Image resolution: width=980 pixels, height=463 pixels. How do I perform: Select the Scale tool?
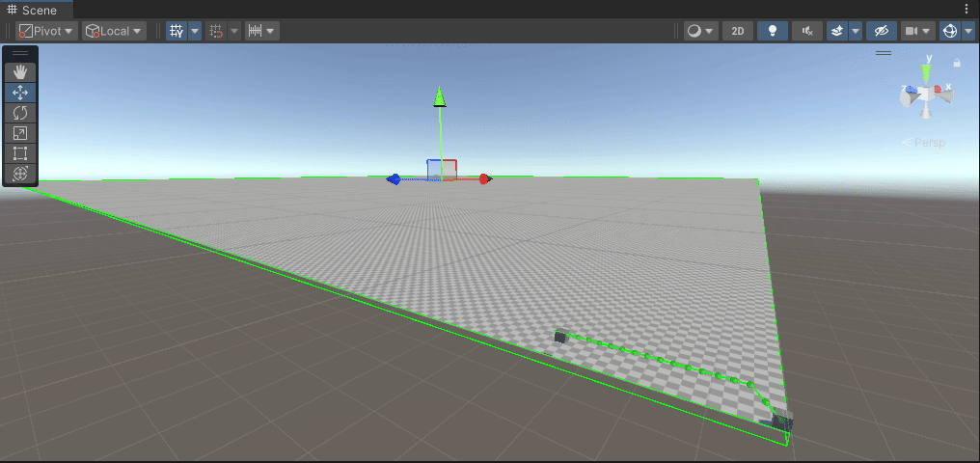coord(20,133)
